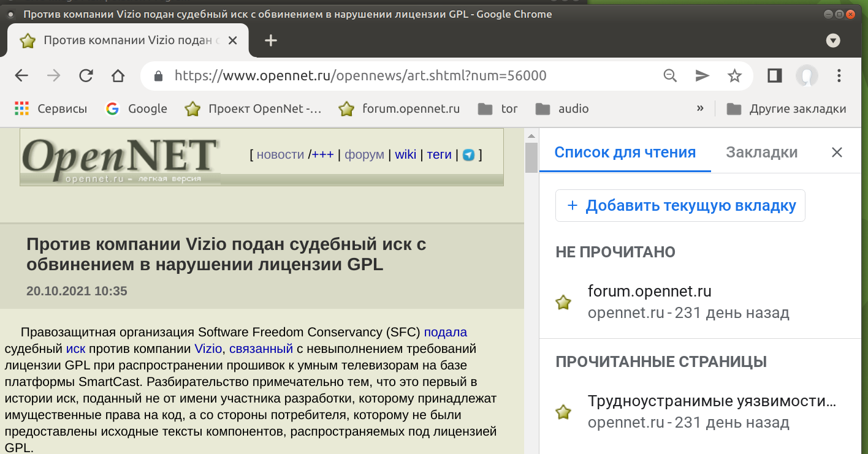This screenshot has width=868, height=454.
Task: Bookmark this page with star icon
Action: tap(734, 75)
